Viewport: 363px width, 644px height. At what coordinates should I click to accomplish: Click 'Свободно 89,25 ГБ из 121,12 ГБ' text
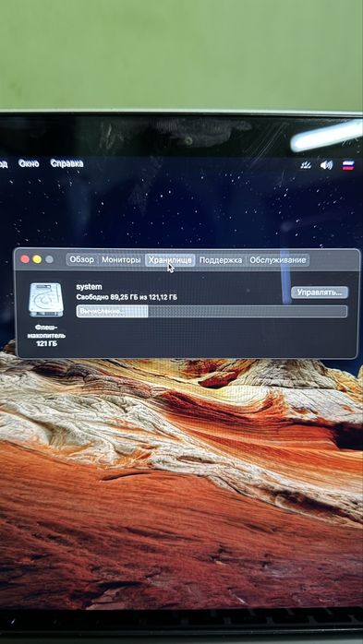pyautogui.click(x=127, y=297)
